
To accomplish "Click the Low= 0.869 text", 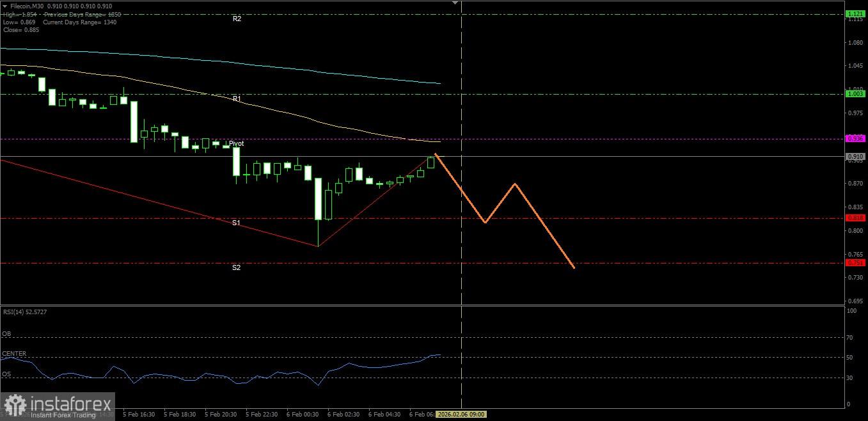I will pos(20,22).
